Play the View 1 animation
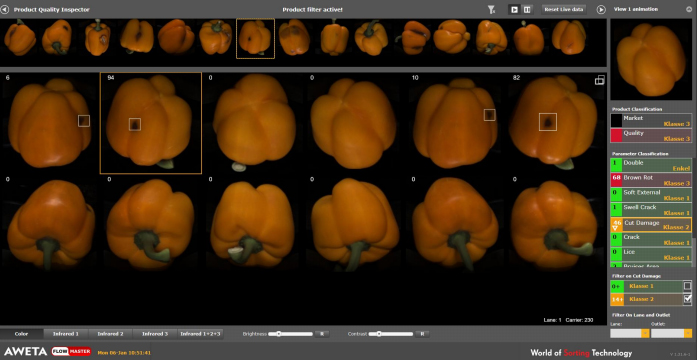697x360 pixels. pos(601,9)
